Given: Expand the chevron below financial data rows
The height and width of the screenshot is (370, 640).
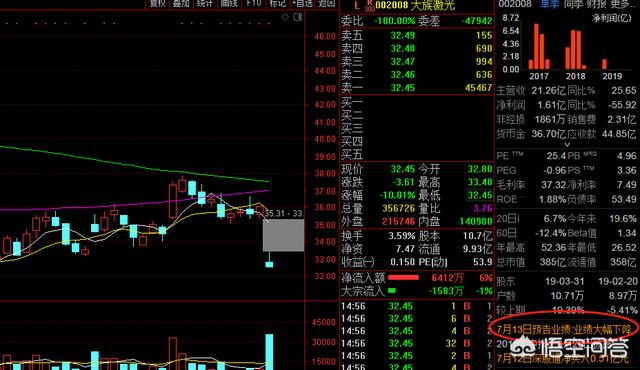Looking at the screenshot, I should point(567,145).
